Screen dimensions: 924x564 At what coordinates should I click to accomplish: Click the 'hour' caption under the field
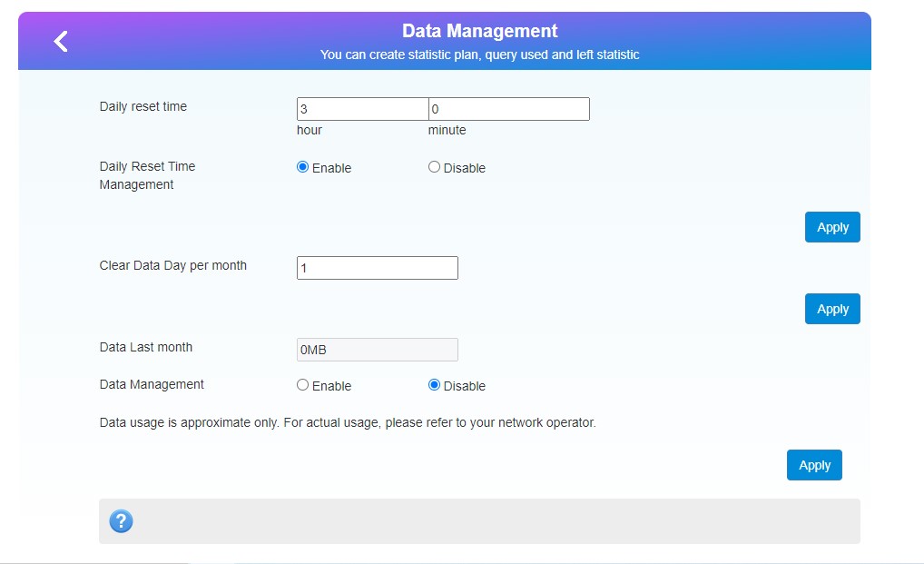tap(310, 130)
